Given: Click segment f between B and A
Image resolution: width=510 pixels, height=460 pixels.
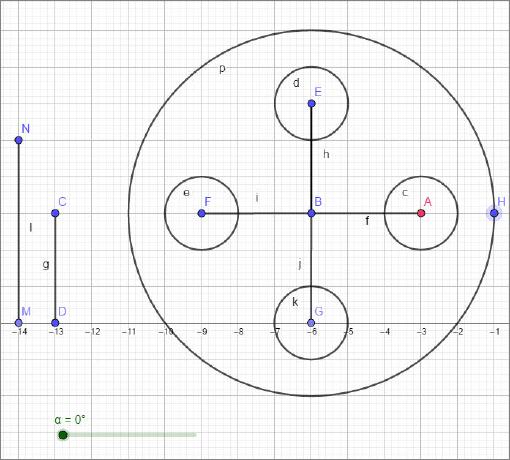Looking at the screenshot, I should (366, 213).
